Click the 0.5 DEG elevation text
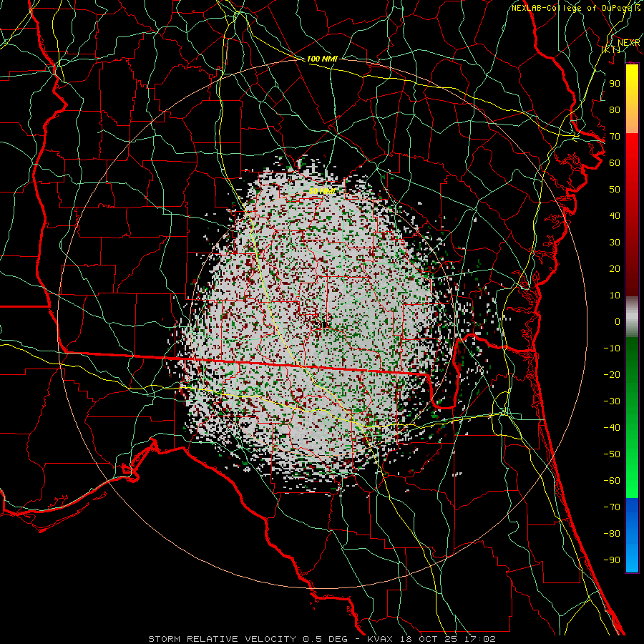This screenshot has width=644, height=644. coord(326,639)
